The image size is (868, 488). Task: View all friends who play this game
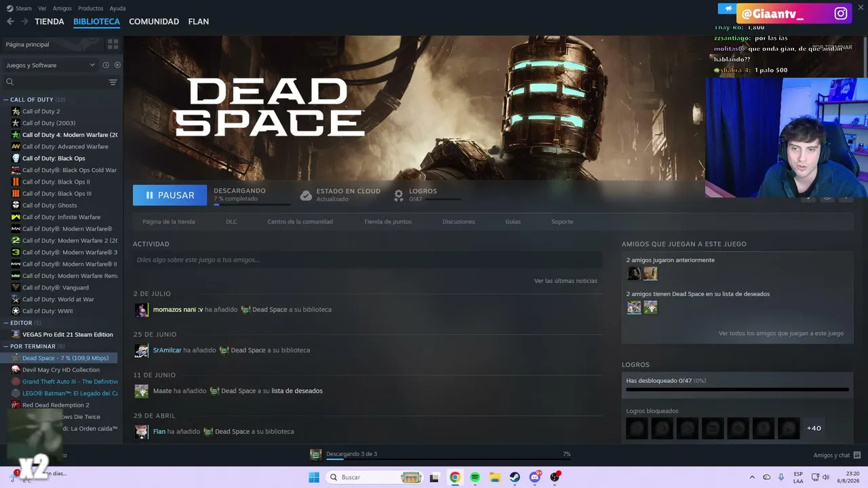tap(781, 333)
